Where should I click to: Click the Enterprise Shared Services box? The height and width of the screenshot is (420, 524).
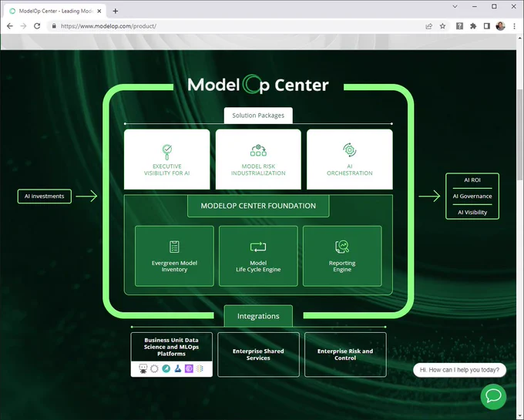click(258, 354)
